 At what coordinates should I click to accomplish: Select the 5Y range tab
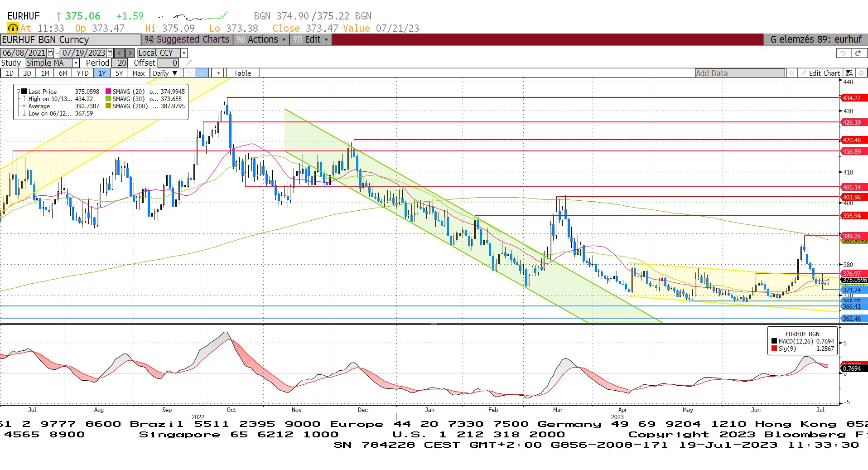tap(119, 73)
